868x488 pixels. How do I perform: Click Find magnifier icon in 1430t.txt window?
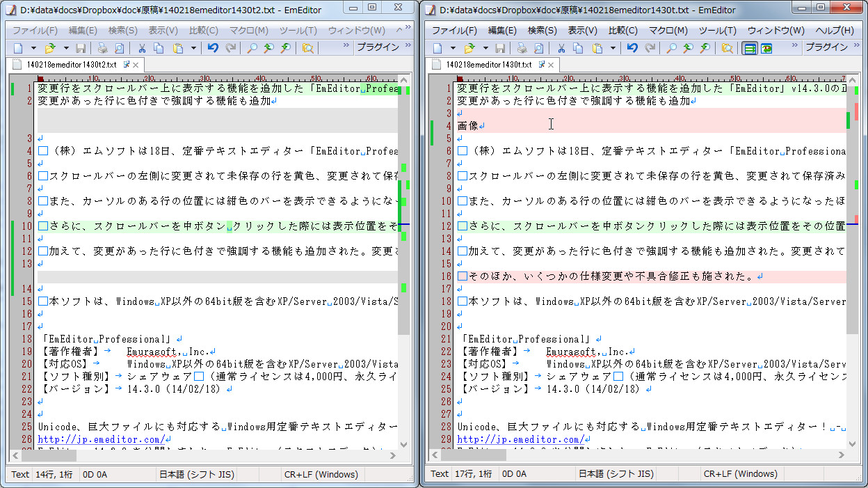click(x=671, y=48)
